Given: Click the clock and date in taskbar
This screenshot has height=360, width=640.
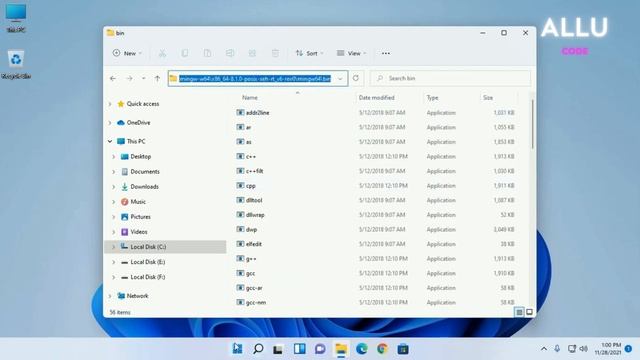Looking at the screenshot, I should (x=608, y=349).
